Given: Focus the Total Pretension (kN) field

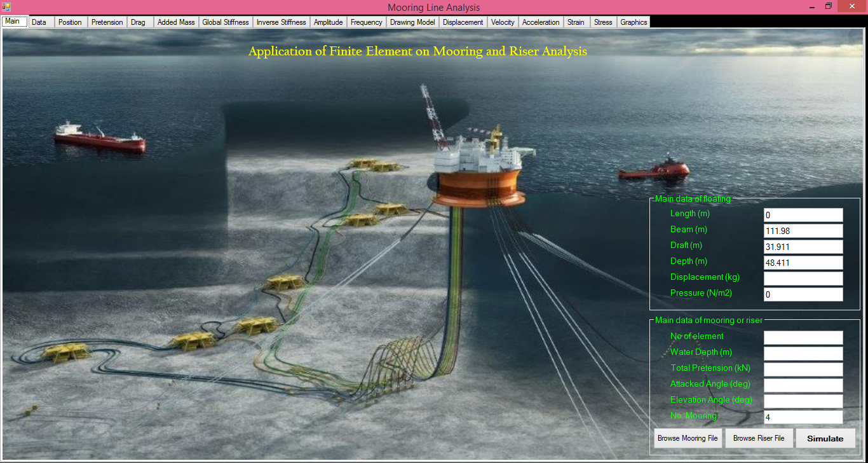Looking at the screenshot, I should [x=803, y=370].
